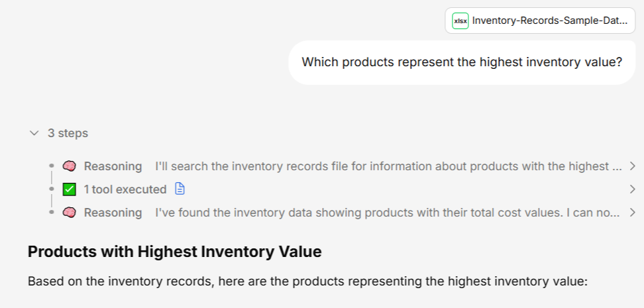Click the green checkmark on tool executed
The width and height of the screenshot is (644, 308).
click(x=70, y=189)
